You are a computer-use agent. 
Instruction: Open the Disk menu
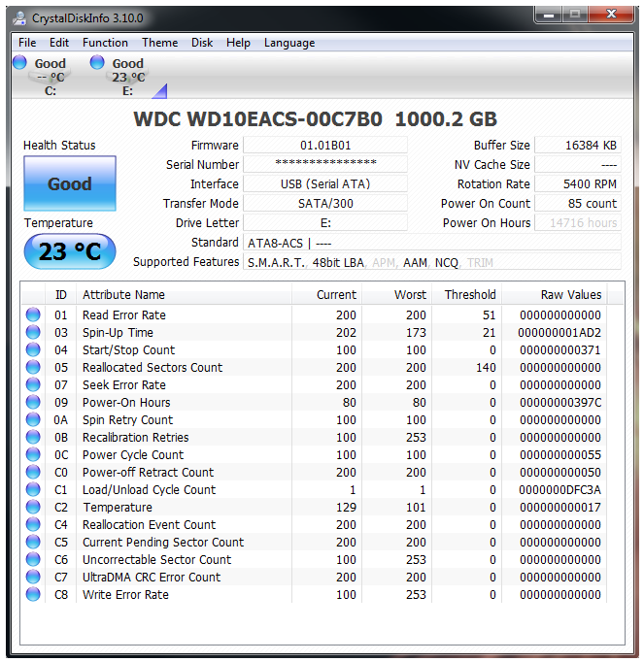pos(202,43)
